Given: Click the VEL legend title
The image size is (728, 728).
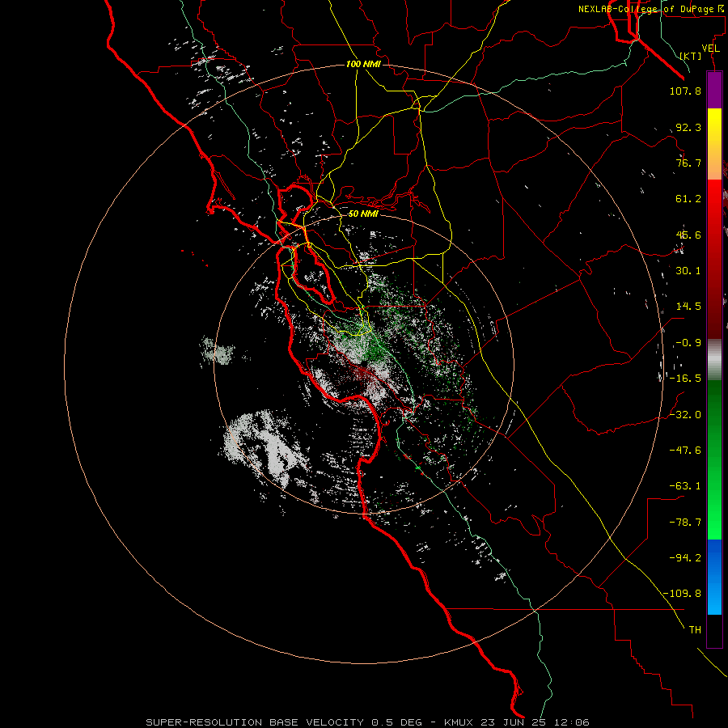Looking at the screenshot, I should pos(711,49).
